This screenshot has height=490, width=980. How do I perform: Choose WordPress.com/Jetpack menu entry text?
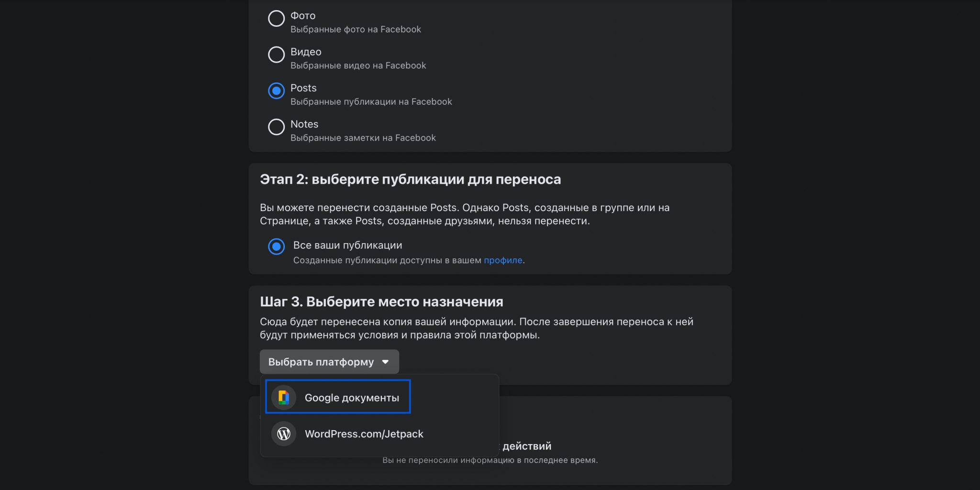pyautogui.click(x=364, y=434)
